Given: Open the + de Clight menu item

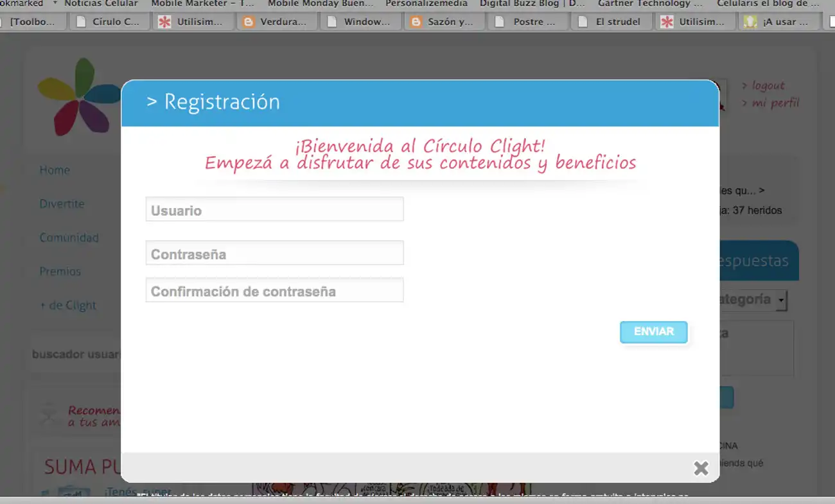Looking at the screenshot, I should 67,306.
